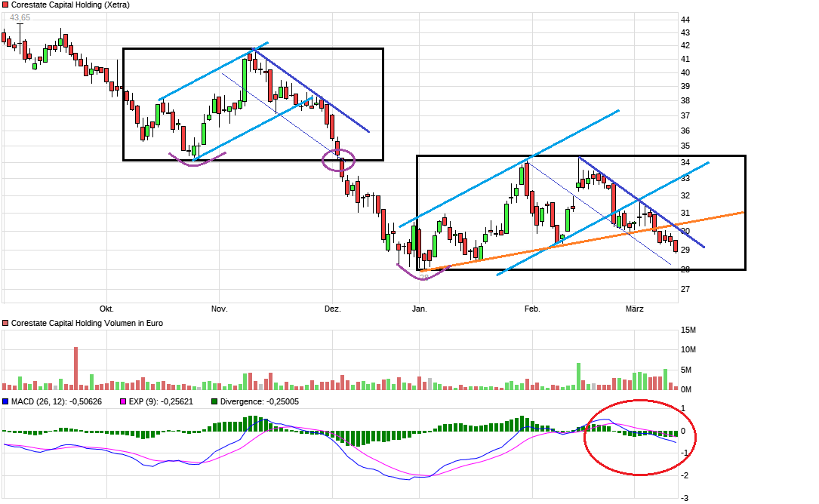Click the Okt. month label on the time axis
Screen dimensions: 819x504
pos(106,309)
